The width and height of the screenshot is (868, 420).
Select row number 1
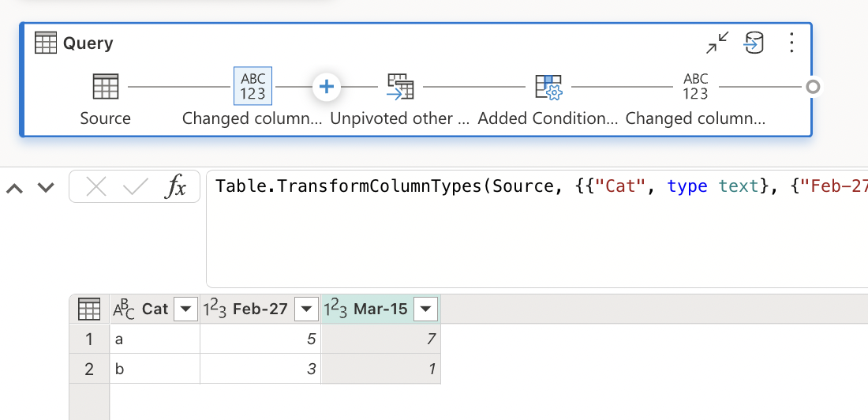click(x=89, y=339)
